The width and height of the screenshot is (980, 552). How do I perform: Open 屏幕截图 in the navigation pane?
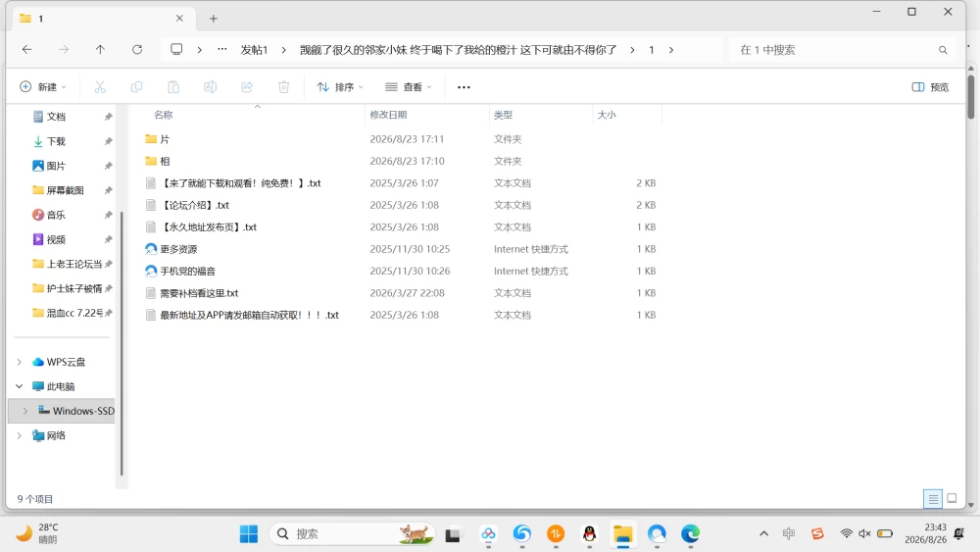(65, 190)
